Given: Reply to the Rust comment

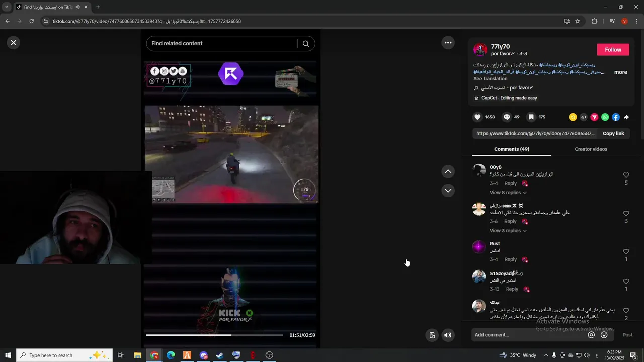Looking at the screenshot, I should click(x=510, y=260).
